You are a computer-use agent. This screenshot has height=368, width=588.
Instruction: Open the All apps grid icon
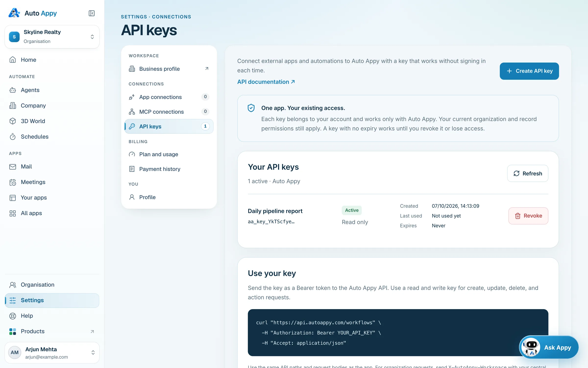pos(13,213)
